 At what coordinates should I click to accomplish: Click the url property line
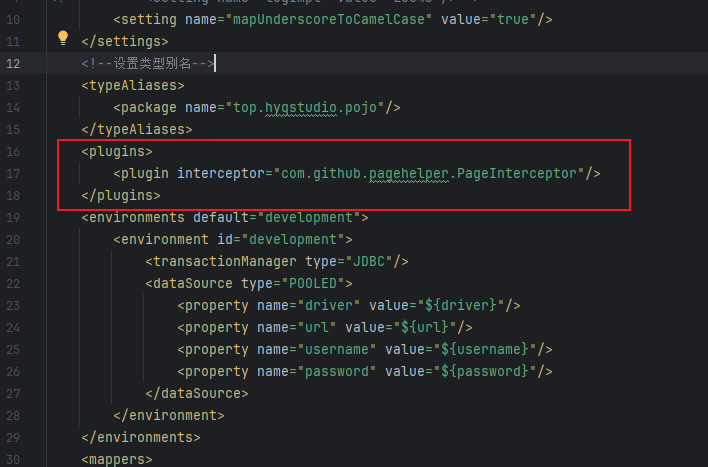click(325, 327)
